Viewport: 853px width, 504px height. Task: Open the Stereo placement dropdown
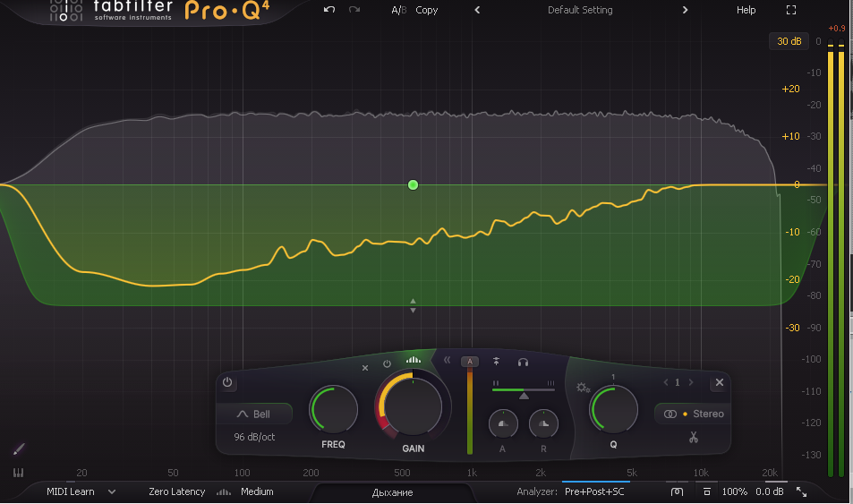pyautogui.click(x=692, y=414)
